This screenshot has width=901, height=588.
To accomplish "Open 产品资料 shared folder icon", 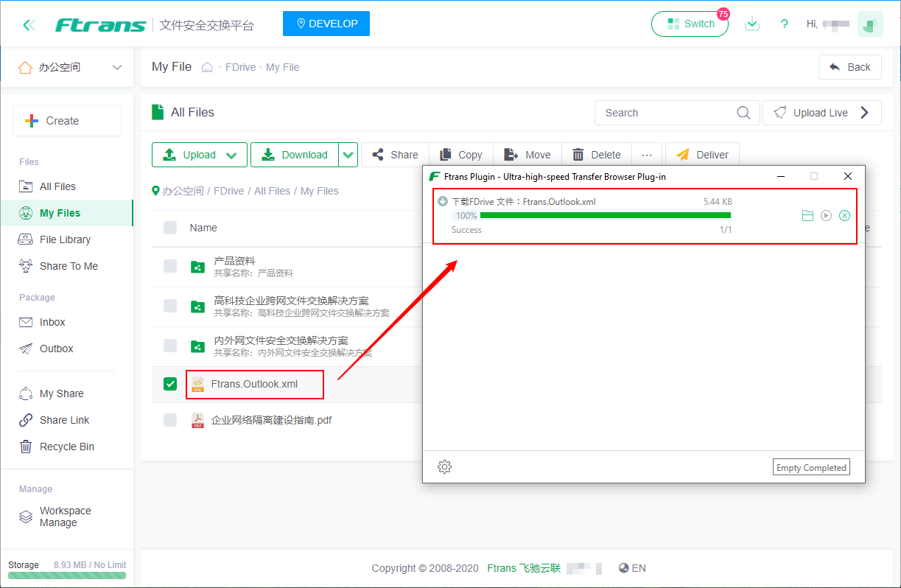I will [x=197, y=267].
